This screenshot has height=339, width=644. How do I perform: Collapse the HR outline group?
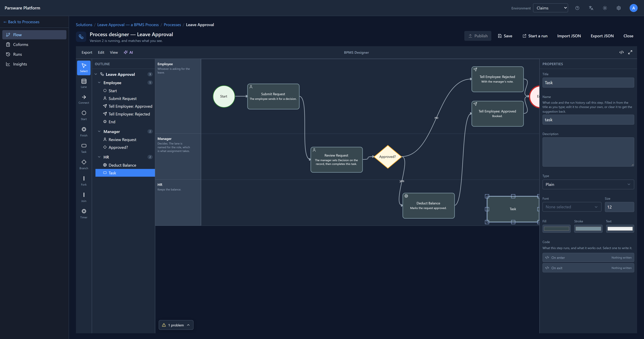(x=99, y=157)
